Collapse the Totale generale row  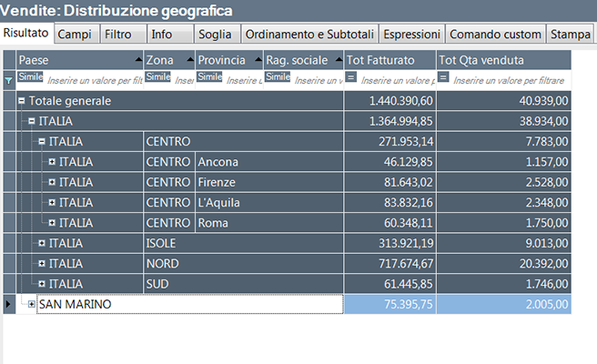(x=22, y=101)
